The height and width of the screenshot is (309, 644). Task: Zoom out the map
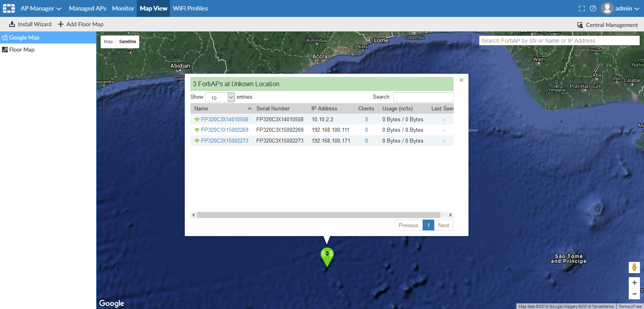click(634, 294)
